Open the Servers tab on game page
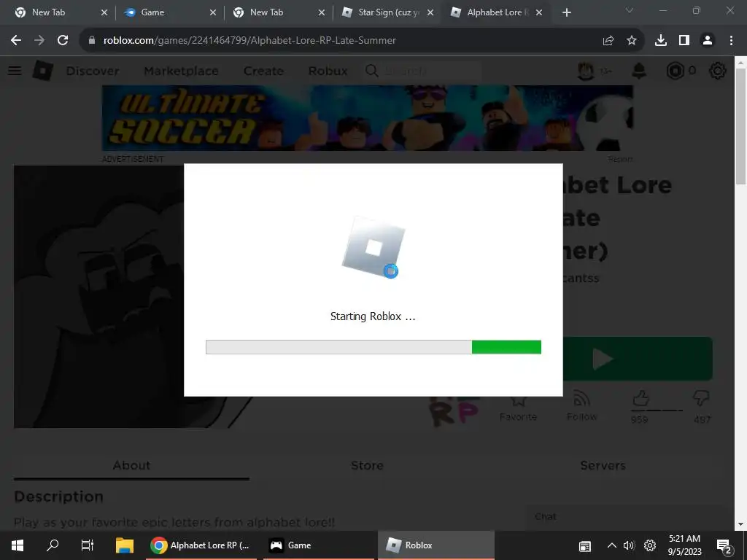Viewport: 747px width, 560px height. [603, 465]
